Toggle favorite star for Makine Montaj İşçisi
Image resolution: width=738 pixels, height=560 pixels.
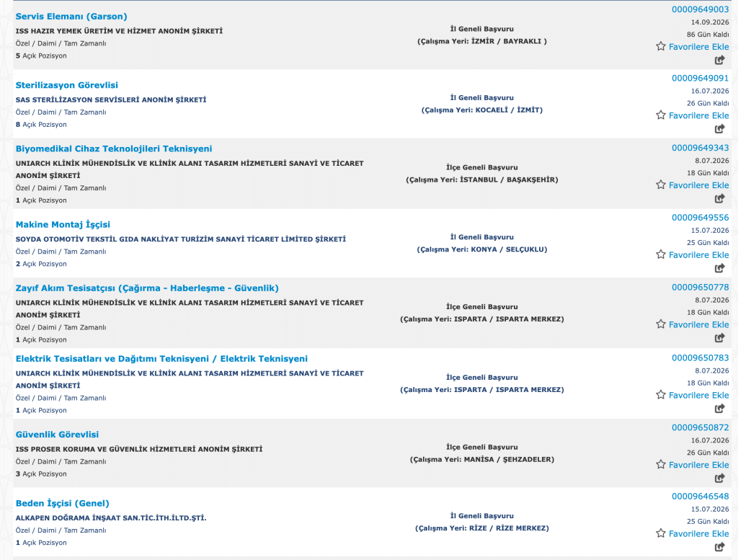661,254
